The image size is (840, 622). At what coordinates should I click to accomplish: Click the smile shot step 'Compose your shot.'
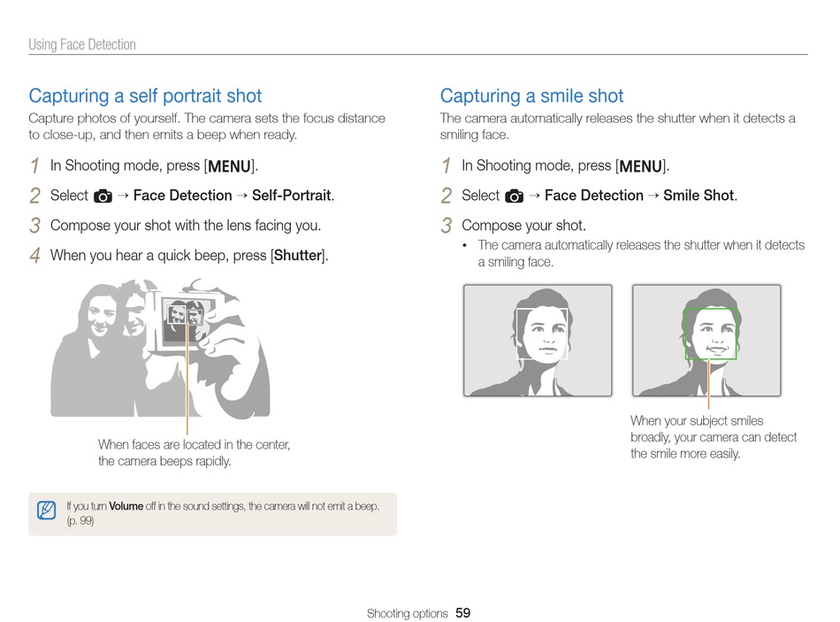pyautogui.click(x=523, y=226)
